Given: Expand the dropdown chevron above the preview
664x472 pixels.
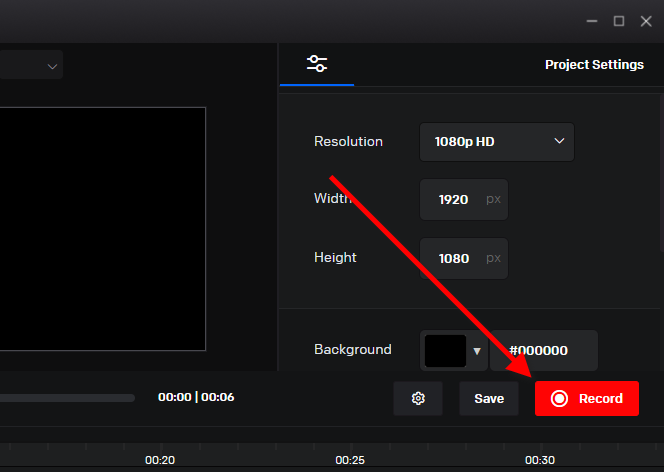Looking at the screenshot, I should click(52, 66).
